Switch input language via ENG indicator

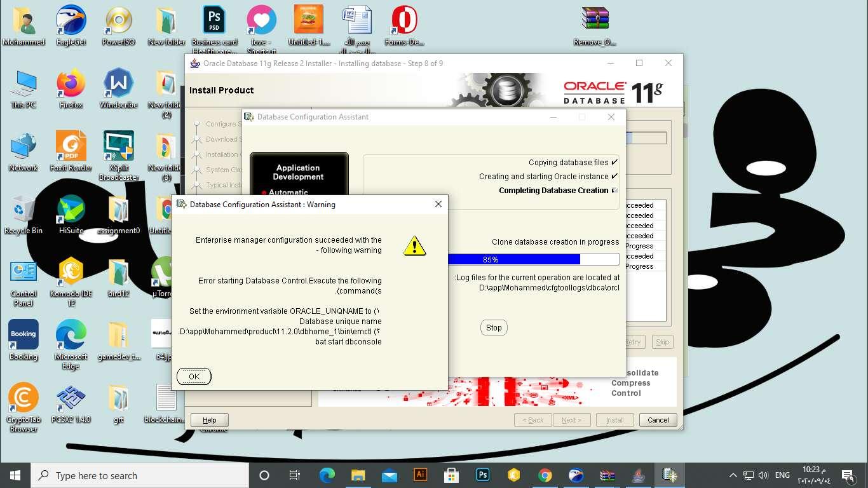point(782,475)
